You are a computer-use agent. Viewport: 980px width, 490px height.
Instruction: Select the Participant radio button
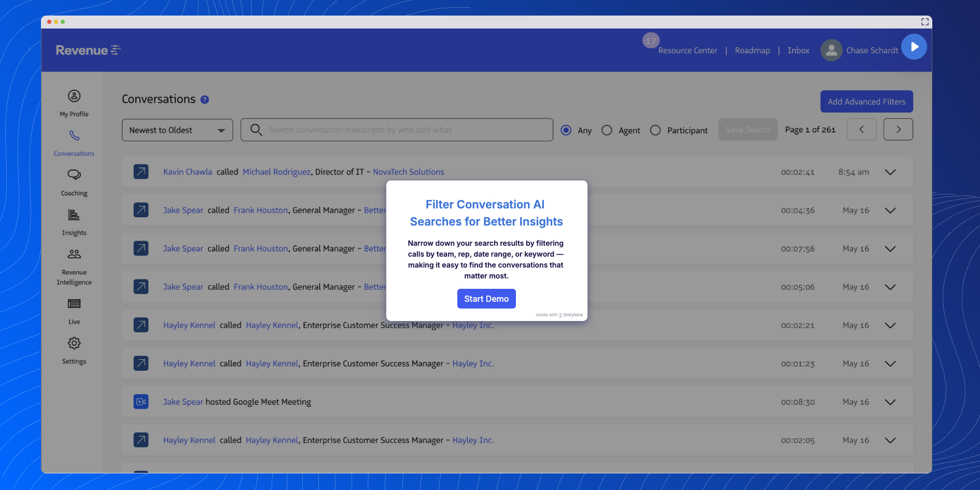(655, 130)
